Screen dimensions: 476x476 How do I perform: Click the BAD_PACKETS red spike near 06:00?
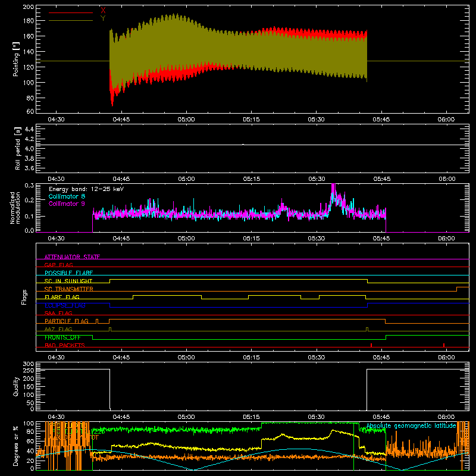pyautogui.click(x=444, y=345)
